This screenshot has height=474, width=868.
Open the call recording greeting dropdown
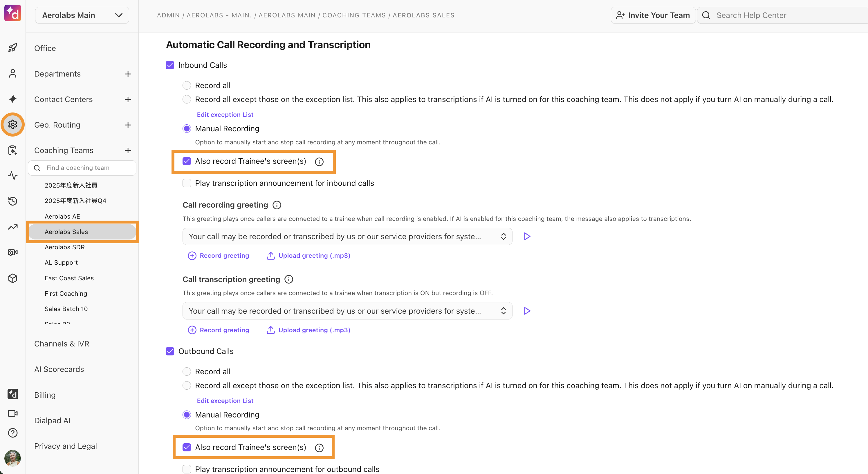pos(347,236)
